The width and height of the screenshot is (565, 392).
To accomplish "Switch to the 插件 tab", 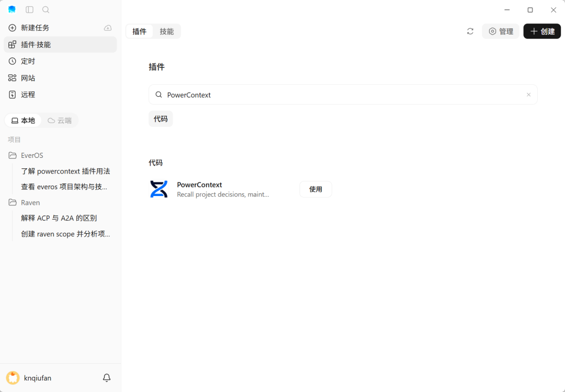I will coord(140,31).
